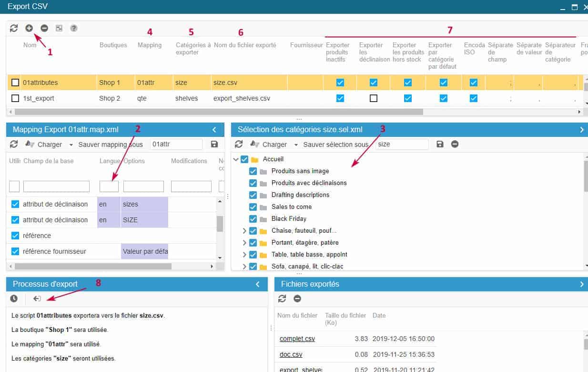
Task: Click the add export script plus icon
Action: [x=29, y=28]
